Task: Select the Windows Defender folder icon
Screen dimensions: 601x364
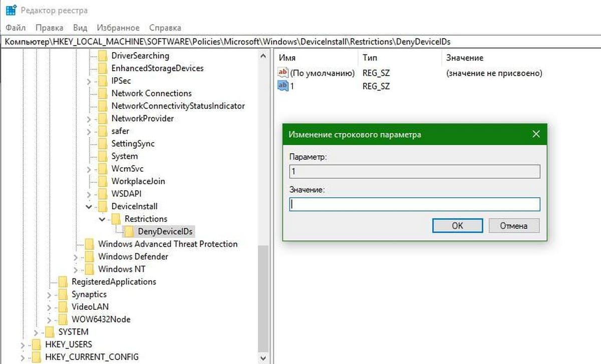Action: coord(90,256)
